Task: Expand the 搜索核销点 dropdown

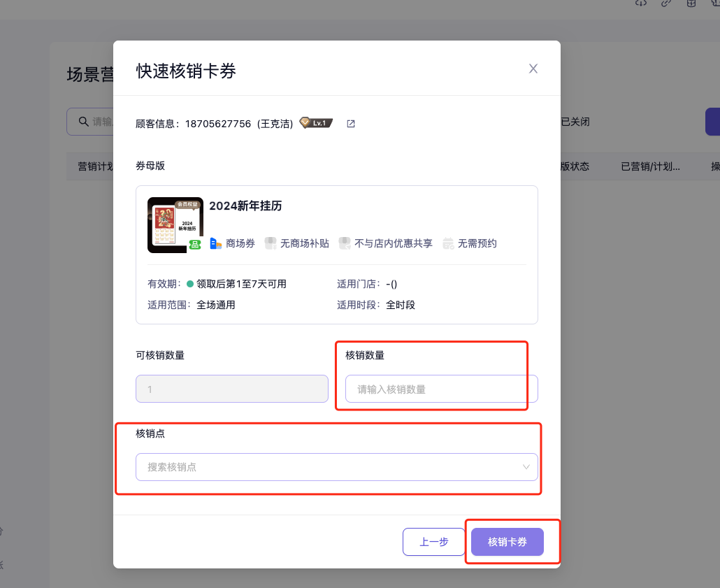Action: pyautogui.click(x=526, y=467)
